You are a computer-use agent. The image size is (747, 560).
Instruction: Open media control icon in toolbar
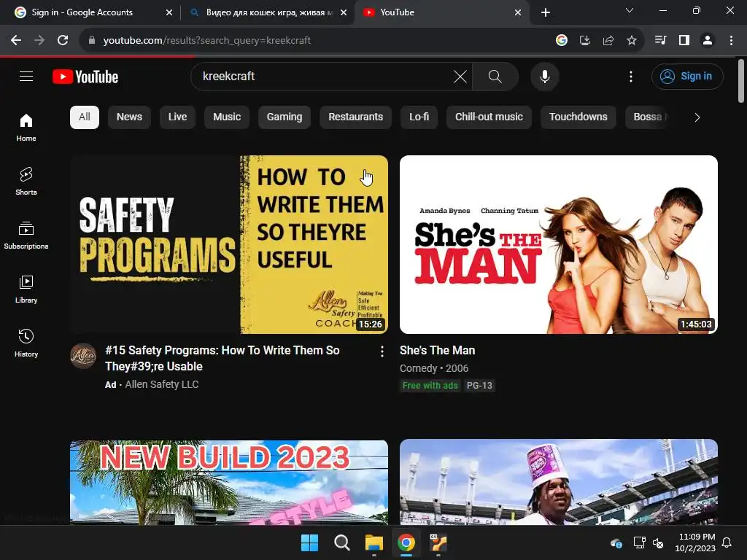click(x=660, y=41)
